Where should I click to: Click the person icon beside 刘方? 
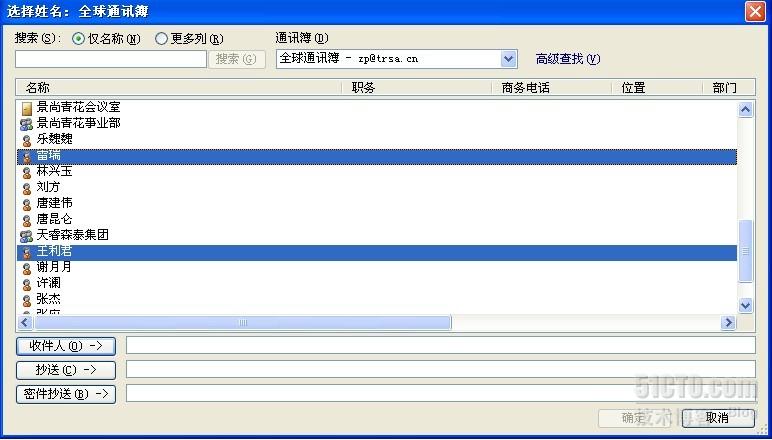tap(27, 189)
